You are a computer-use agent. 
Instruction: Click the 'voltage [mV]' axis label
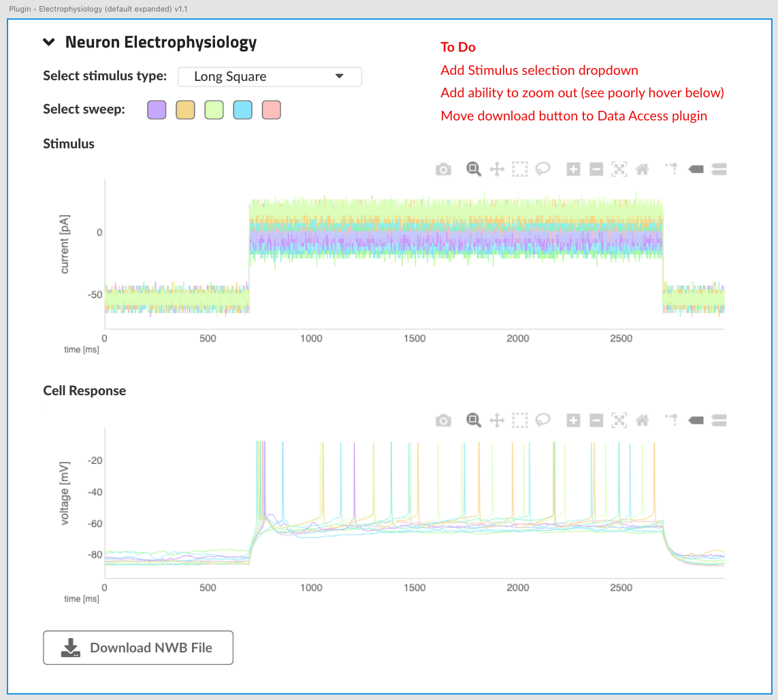pyautogui.click(x=65, y=493)
